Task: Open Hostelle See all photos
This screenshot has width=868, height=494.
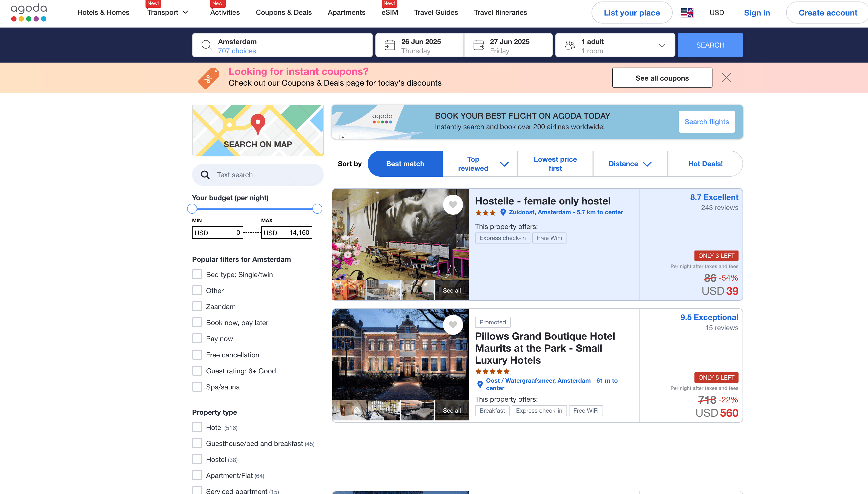Action: 452,291
